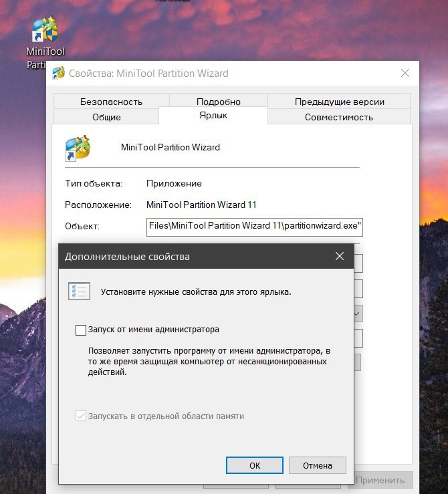Screen dimensions: 448x494
Task: Click the checklist icon in Advanced properties dialog
Action: click(79, 291)
